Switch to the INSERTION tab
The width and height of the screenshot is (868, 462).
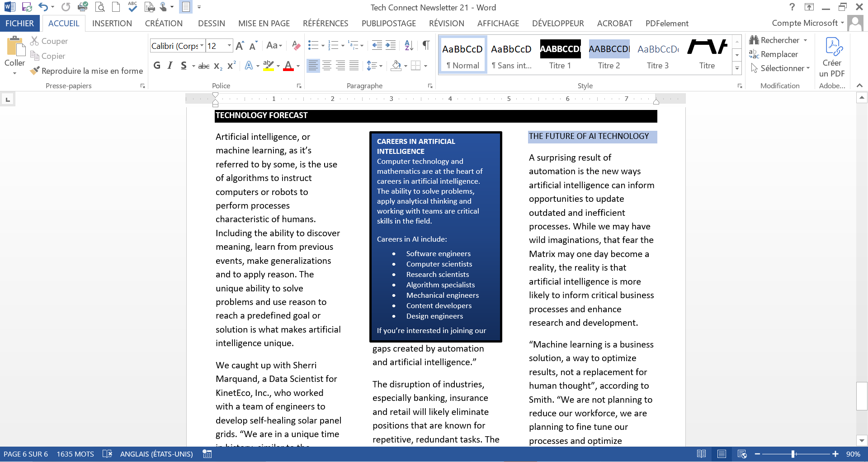click(112, 24)
